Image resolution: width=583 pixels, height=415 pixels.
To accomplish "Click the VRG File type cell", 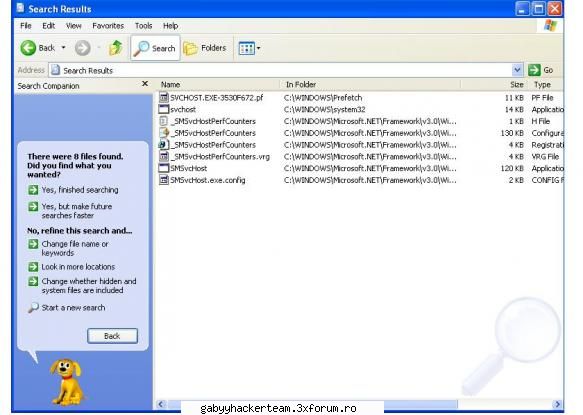I will click(545, 157).
